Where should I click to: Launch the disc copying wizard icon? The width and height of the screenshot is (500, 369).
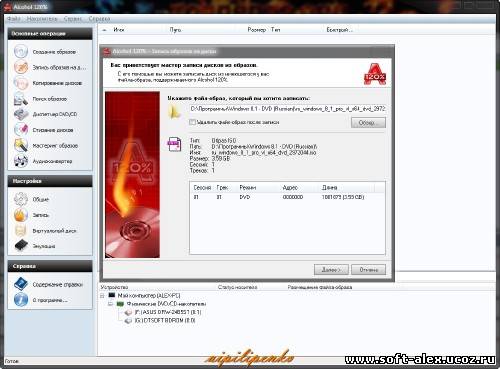[x=21, y=83]
